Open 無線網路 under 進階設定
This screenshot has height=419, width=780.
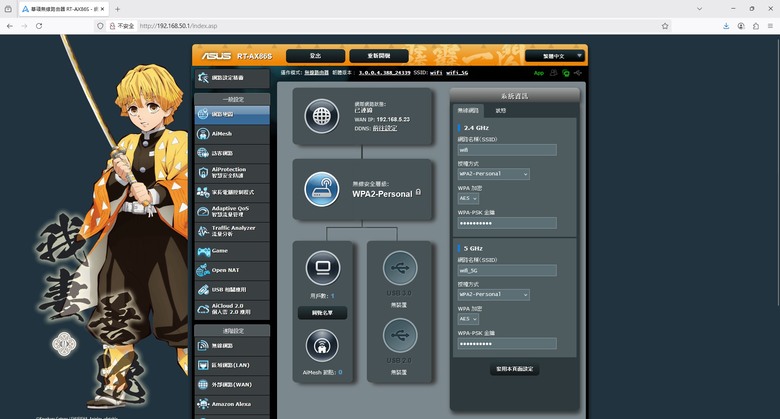[232, 345]
